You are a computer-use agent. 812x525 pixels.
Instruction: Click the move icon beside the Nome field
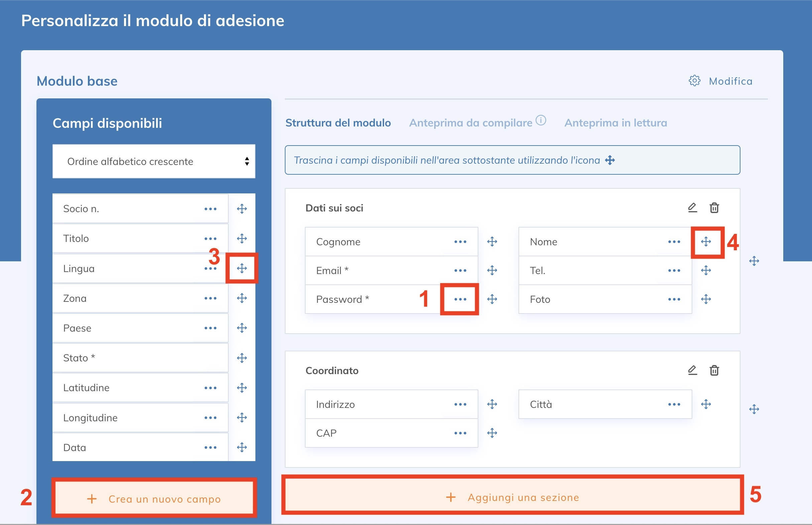pyautogui.click(x=706, y=242)
